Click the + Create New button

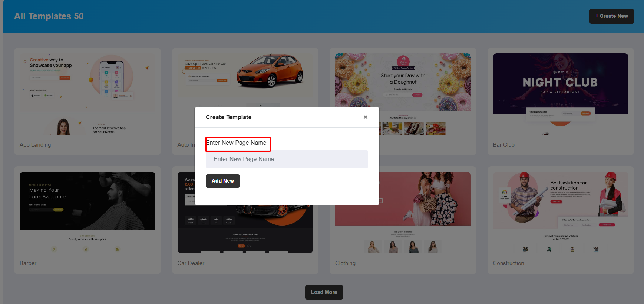pos(611,16)
